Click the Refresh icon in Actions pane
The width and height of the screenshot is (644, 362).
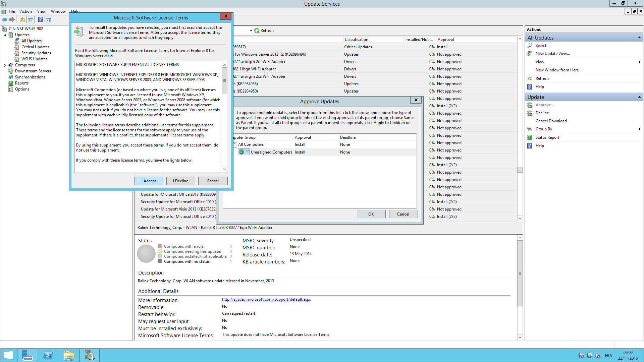(x=530, y=78)
